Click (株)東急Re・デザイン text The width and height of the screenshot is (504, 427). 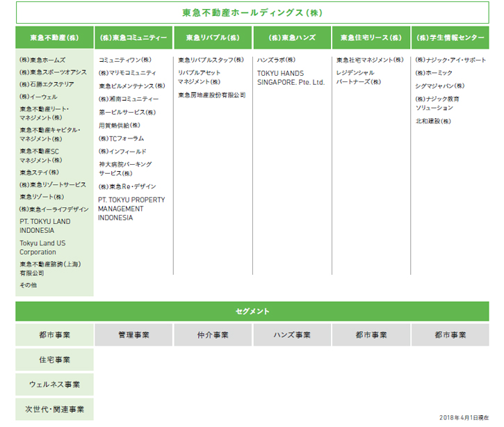pyautogui.click(x=127, y=186)
